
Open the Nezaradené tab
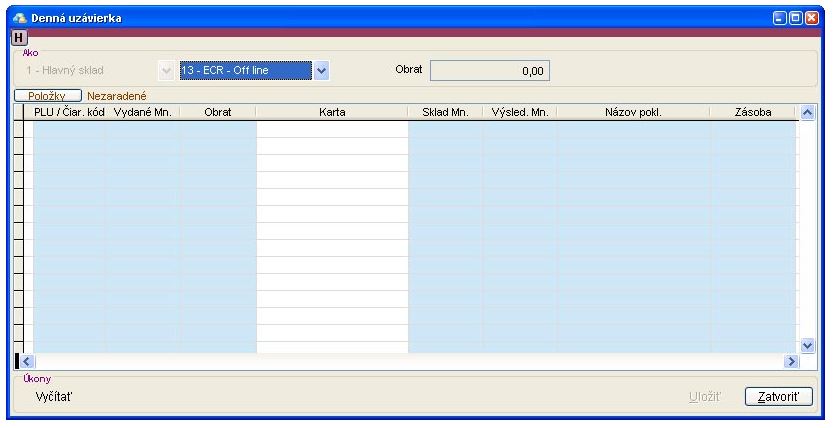coord(117,96)
